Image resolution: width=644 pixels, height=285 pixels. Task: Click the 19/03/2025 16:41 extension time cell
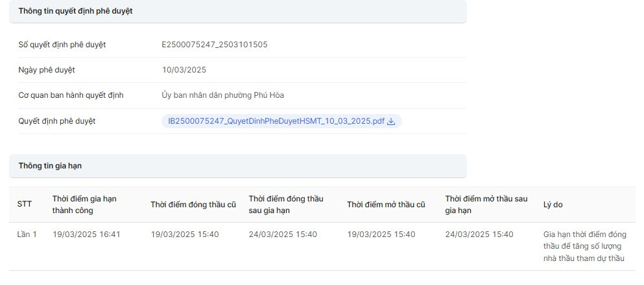coord(86,234)
